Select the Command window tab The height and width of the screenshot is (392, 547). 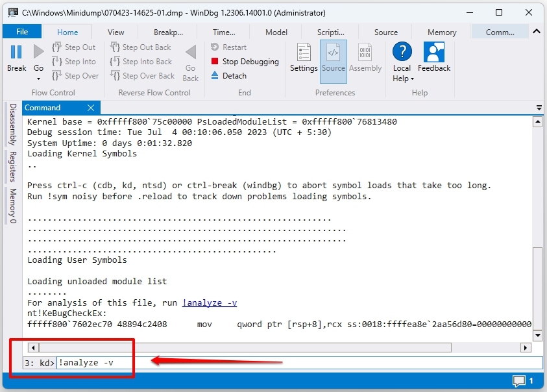click(x=42, y=108)
